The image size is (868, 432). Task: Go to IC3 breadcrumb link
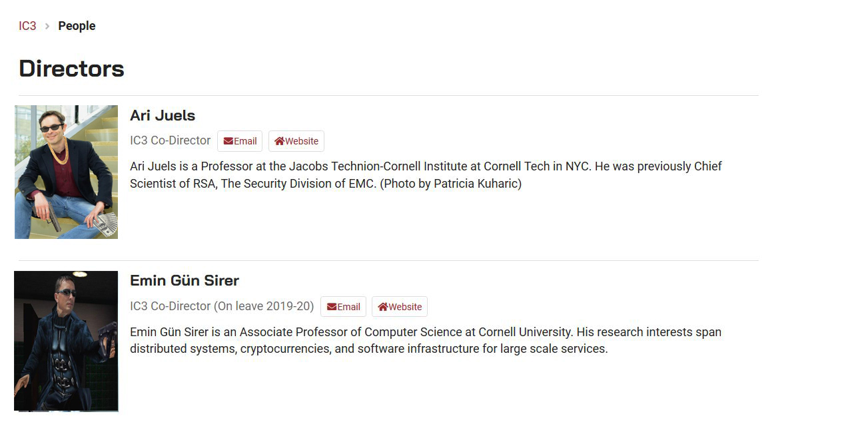pyautogui.click(x=27, y=26)
